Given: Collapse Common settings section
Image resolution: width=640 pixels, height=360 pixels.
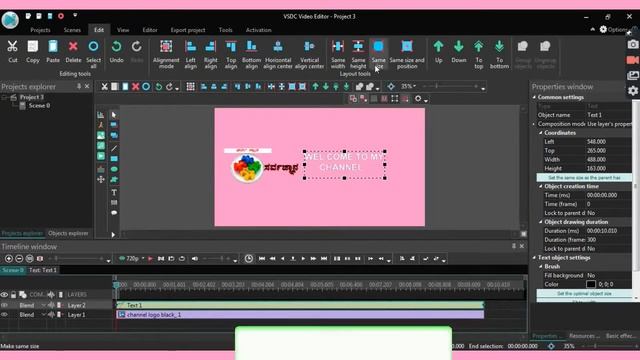Looking at the screenshot, I should coord(535,97).
